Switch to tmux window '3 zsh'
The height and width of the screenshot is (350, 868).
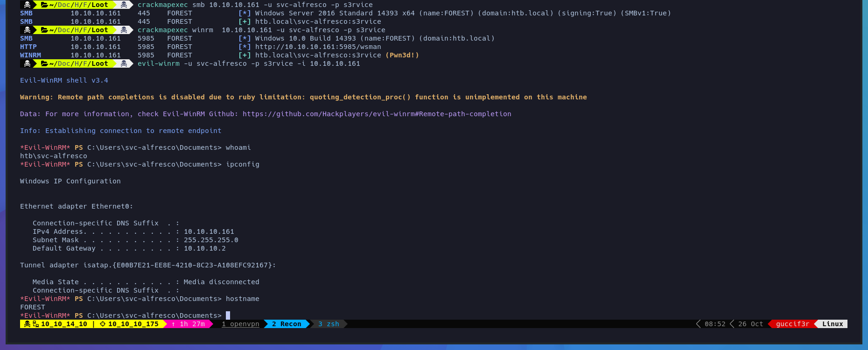[x=329, y=324]
